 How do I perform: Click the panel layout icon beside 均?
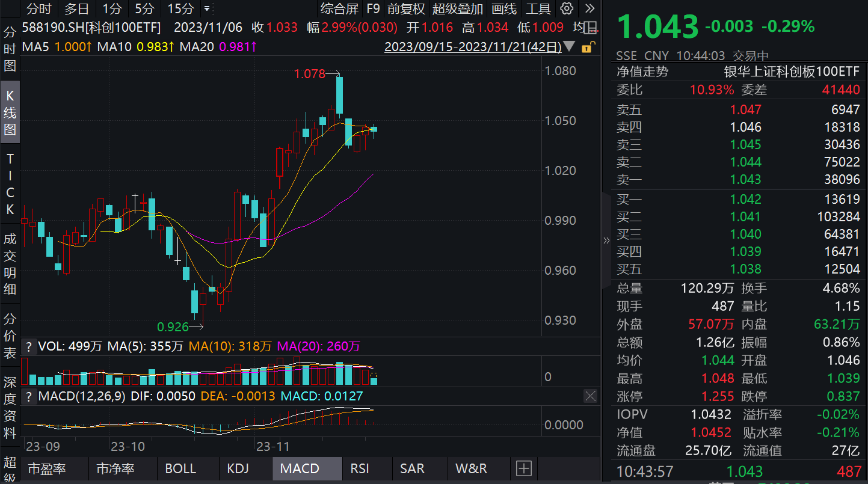tap(591, 28)
